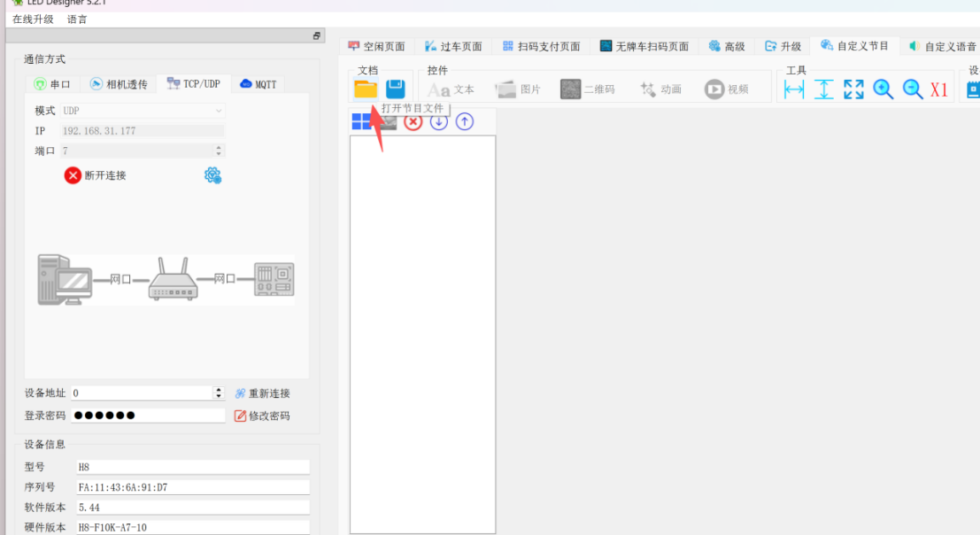Click the fullscreen expand arrows tool
The image size is (980, 535).
tap(853, 89)
